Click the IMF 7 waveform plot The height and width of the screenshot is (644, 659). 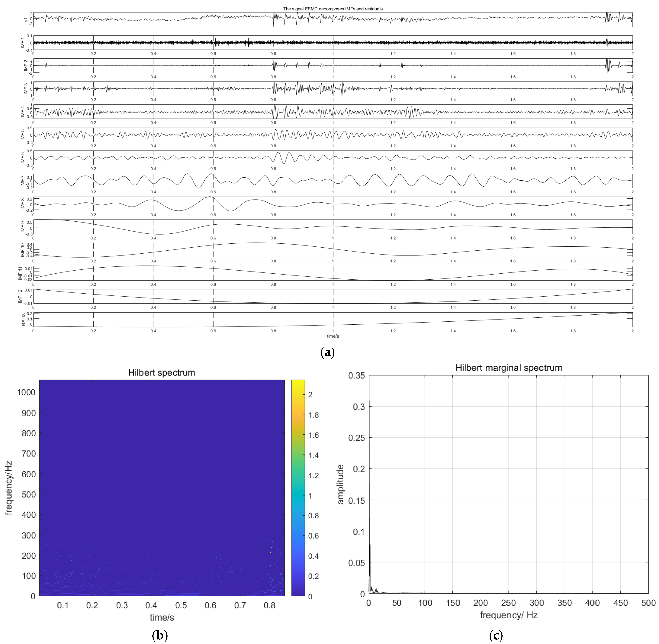click(x=333, y=181)
